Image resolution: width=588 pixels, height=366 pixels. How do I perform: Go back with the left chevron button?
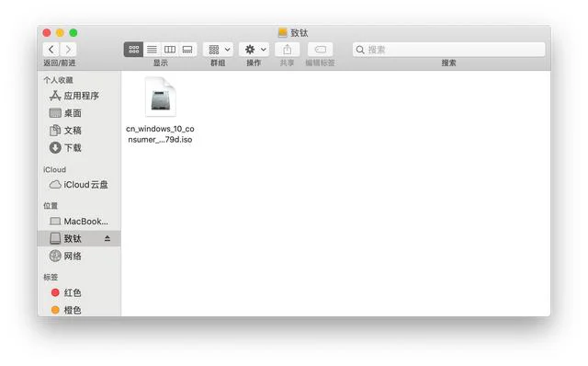click(51, 50)
